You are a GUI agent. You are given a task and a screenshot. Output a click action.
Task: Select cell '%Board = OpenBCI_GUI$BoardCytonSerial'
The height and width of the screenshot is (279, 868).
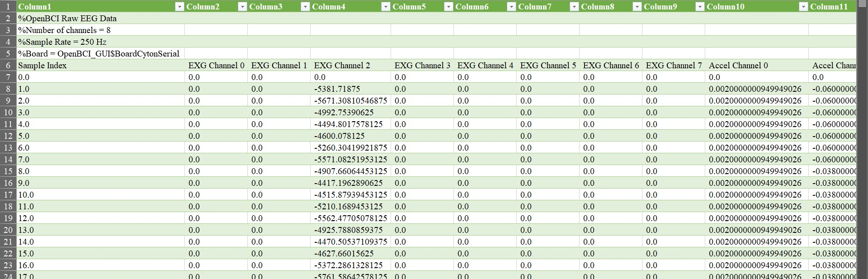[100, 54]
